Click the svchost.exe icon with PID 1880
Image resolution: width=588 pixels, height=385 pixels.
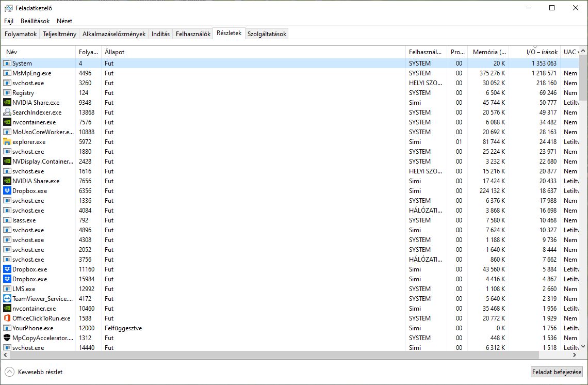tap(7, 152)
